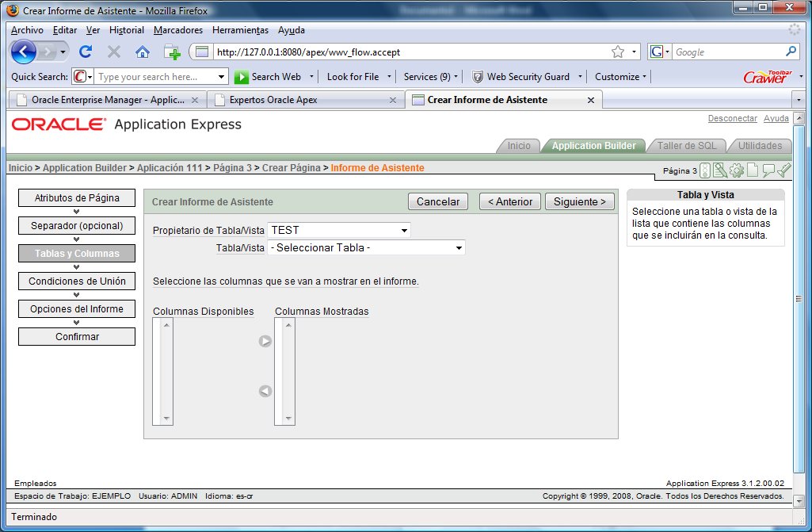Click the stop loading X icon
Image resolution: width=812 pixels, height=532 pixels.
pyautogui.click(x=114, y=52)
